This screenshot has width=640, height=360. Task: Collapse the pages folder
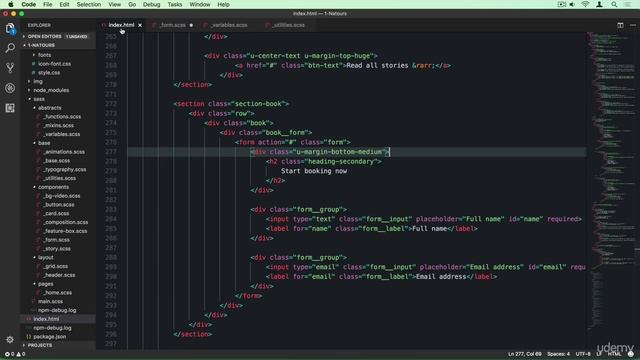pos(45,284)
